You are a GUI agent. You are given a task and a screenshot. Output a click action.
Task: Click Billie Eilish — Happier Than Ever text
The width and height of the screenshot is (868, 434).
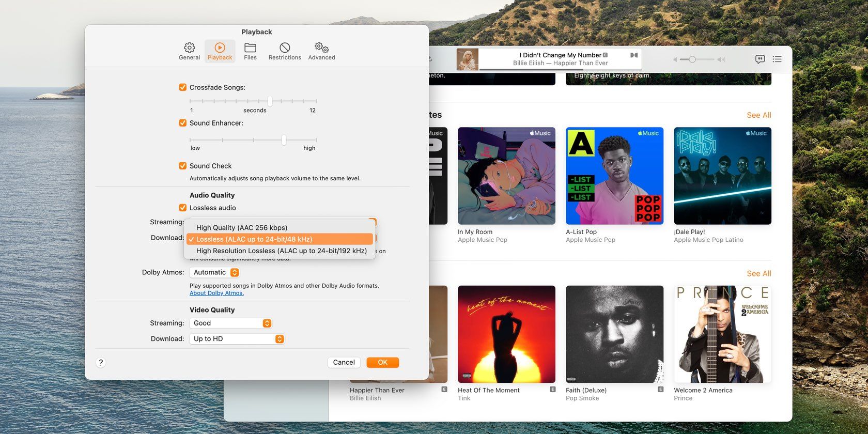click(560, 63)
